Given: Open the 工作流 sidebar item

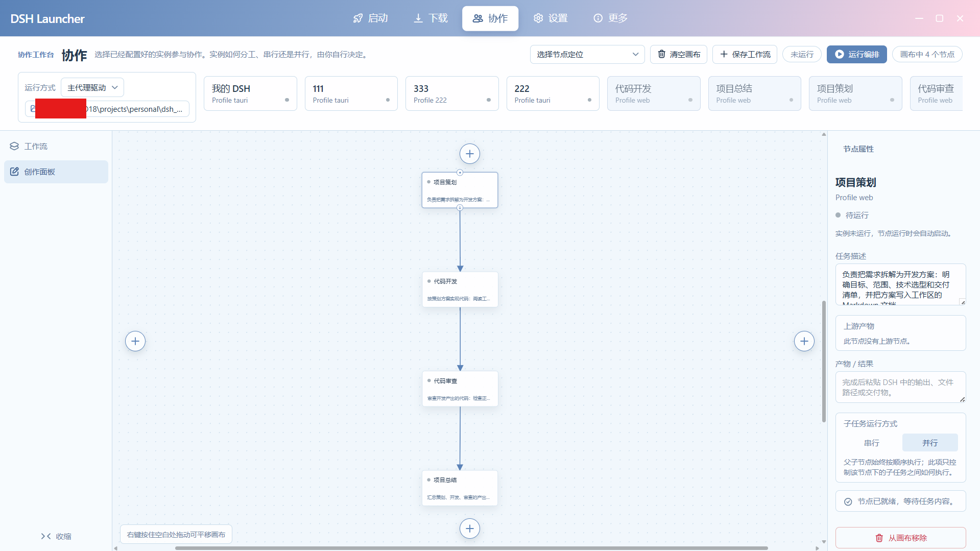Looking at the screenshot, I should pyautogui.click(x=56, y=147).
